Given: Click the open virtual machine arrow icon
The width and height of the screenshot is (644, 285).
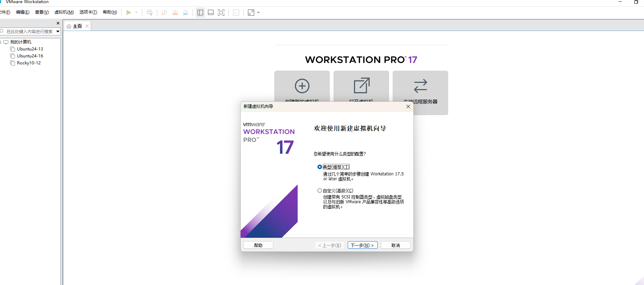Looking at the screenshot, I should point(361,86).
